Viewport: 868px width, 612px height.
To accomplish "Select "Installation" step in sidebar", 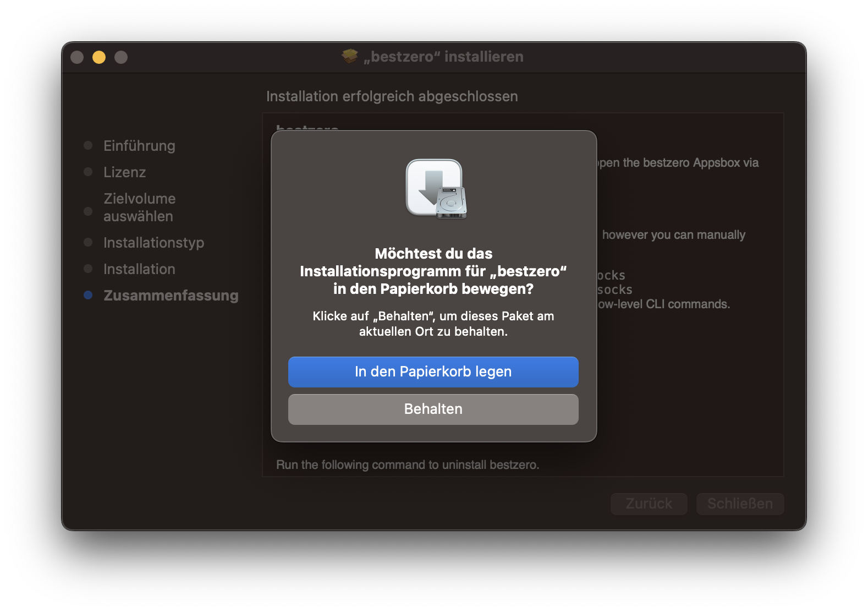I will click(x=139, y=269).
